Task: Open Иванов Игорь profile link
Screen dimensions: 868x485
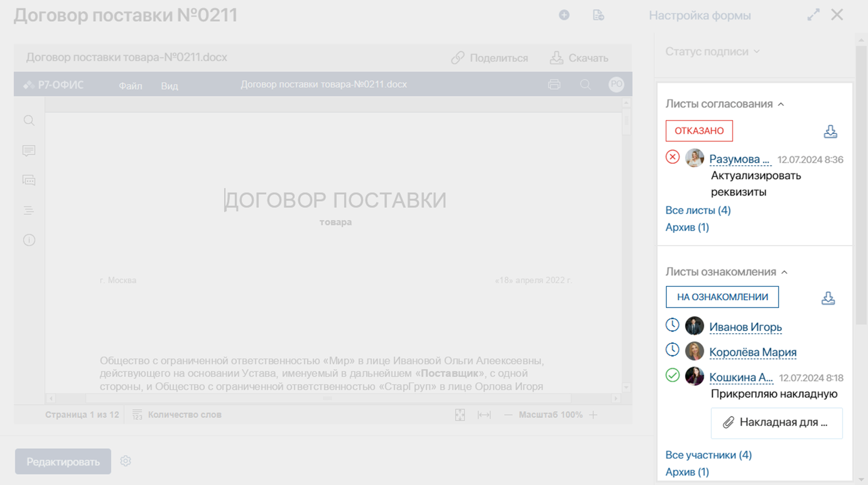Action: pyautogui.click(x=746, y=327)
